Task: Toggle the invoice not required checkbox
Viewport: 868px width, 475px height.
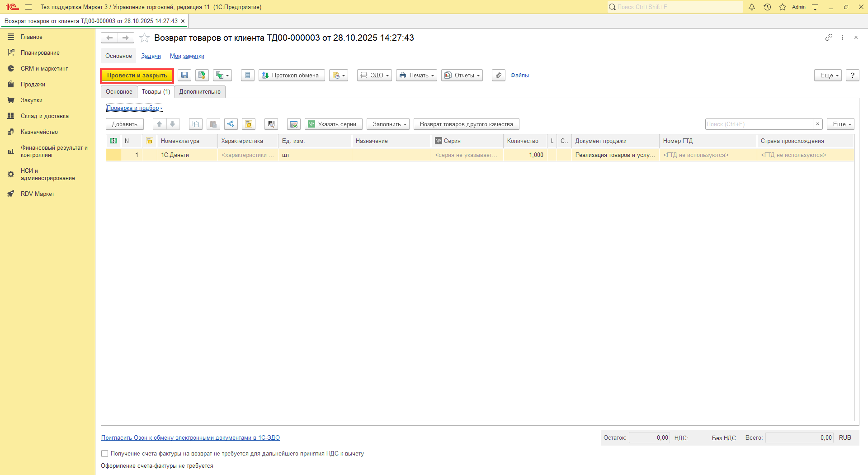Action: tap(105, 453)
